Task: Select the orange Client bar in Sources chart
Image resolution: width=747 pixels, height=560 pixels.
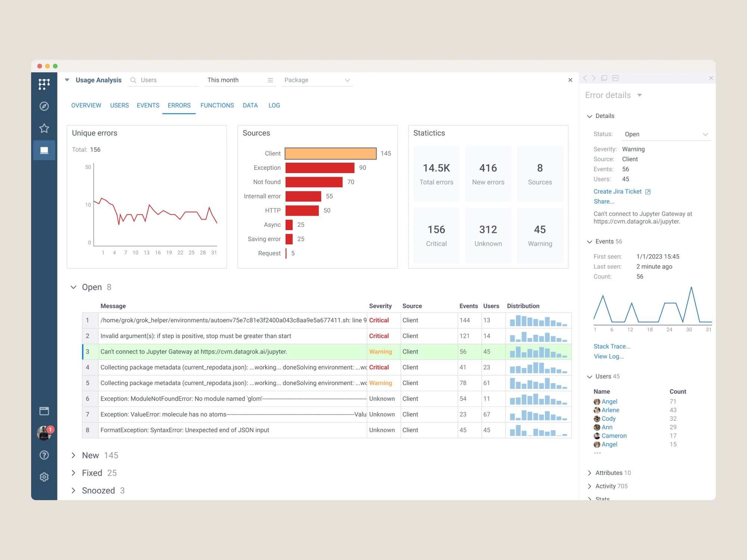Action: [331, 153]
